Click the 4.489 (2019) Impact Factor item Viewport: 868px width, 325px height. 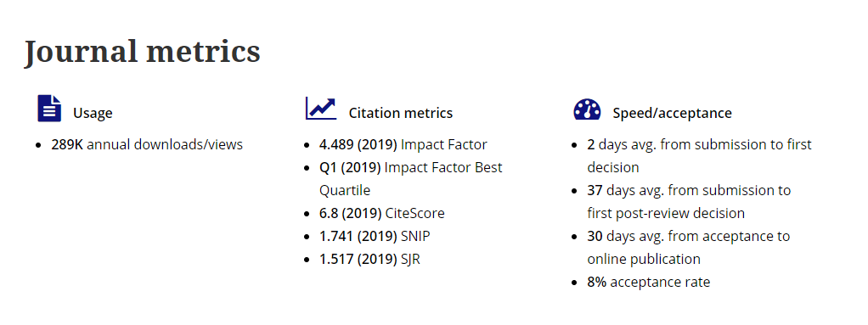coord(403,145)
